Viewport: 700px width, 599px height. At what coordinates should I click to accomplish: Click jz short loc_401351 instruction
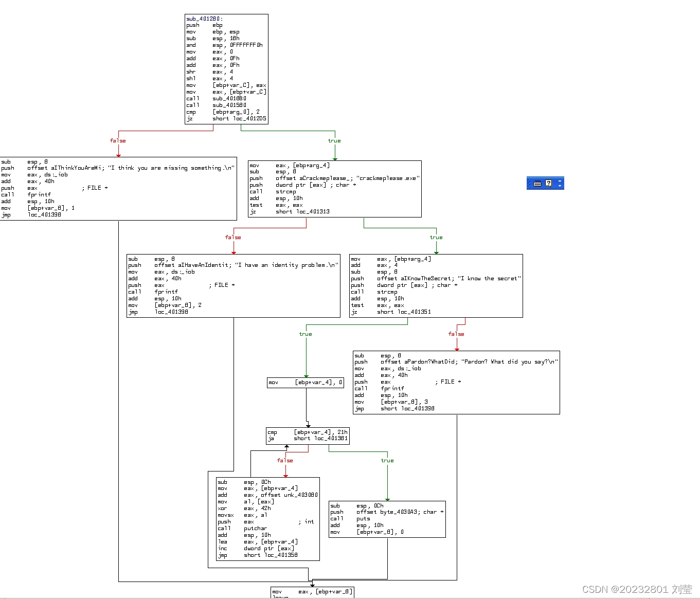click(x=391, y=312)
